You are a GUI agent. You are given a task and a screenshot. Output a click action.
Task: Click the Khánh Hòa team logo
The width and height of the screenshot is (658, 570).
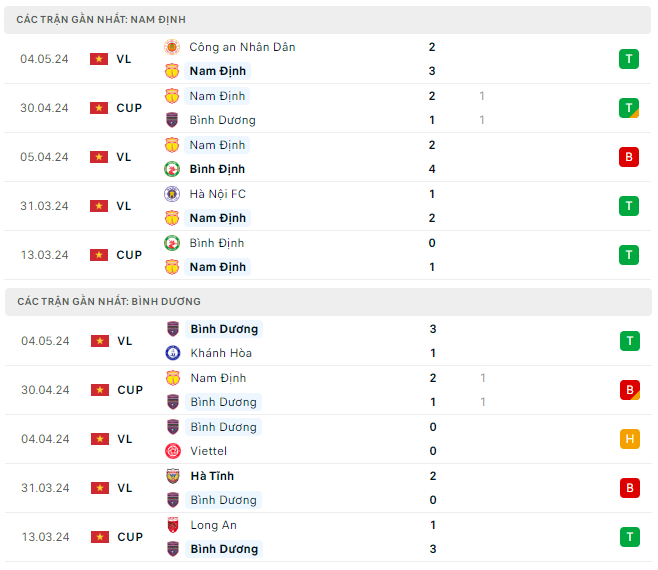tap(172, 353)
